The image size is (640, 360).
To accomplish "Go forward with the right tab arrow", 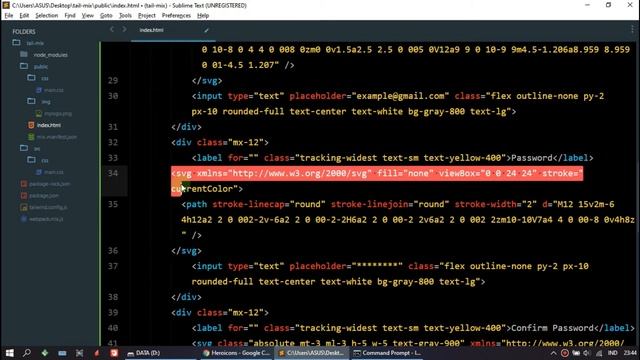I will [x=124, y=29].
